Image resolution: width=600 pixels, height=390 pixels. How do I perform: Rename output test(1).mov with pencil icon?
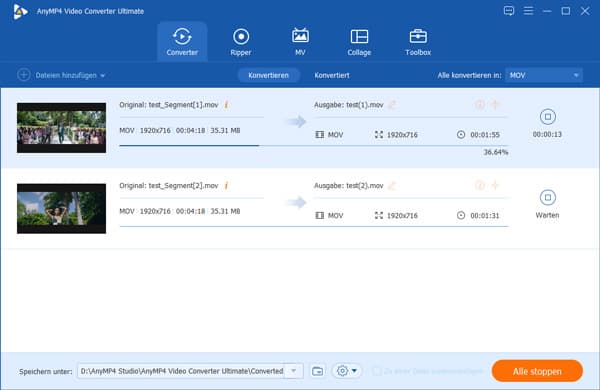(x=392, y=104)
